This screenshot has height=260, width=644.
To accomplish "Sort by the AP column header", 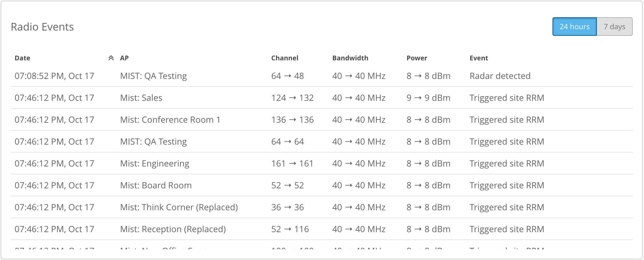I will coord(124,58).
